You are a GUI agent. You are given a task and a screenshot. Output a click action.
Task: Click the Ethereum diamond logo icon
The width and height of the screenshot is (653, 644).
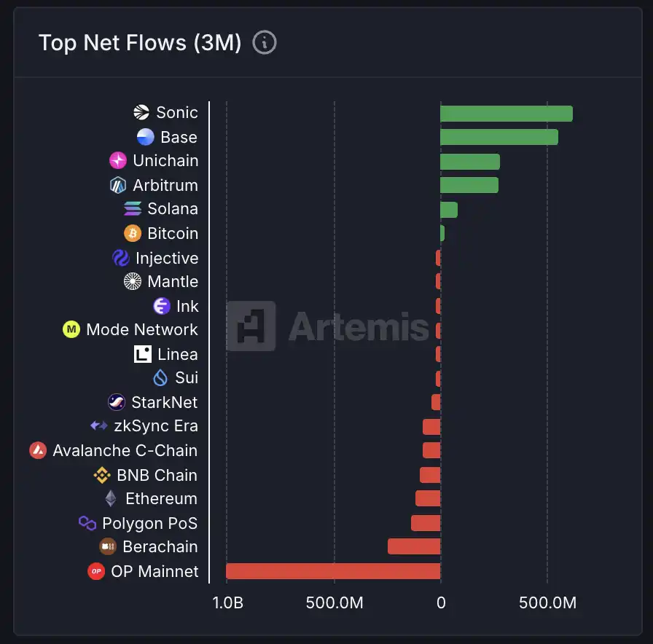(x=111, y=498)
